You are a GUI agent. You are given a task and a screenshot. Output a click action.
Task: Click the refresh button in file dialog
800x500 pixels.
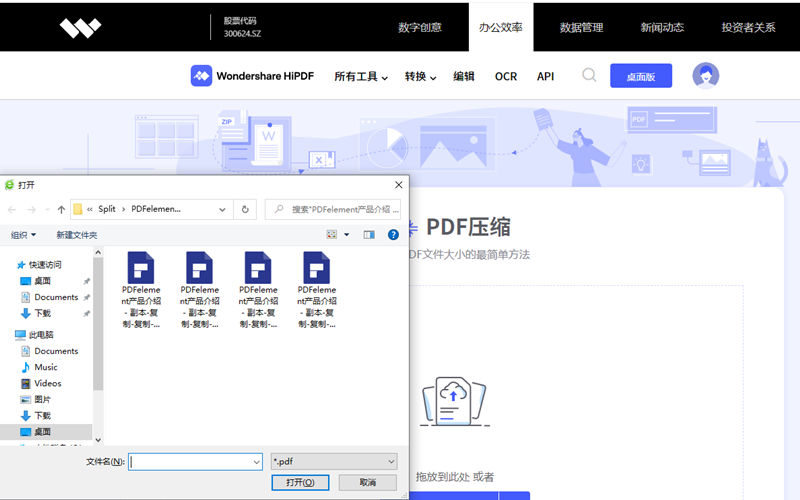245,209
